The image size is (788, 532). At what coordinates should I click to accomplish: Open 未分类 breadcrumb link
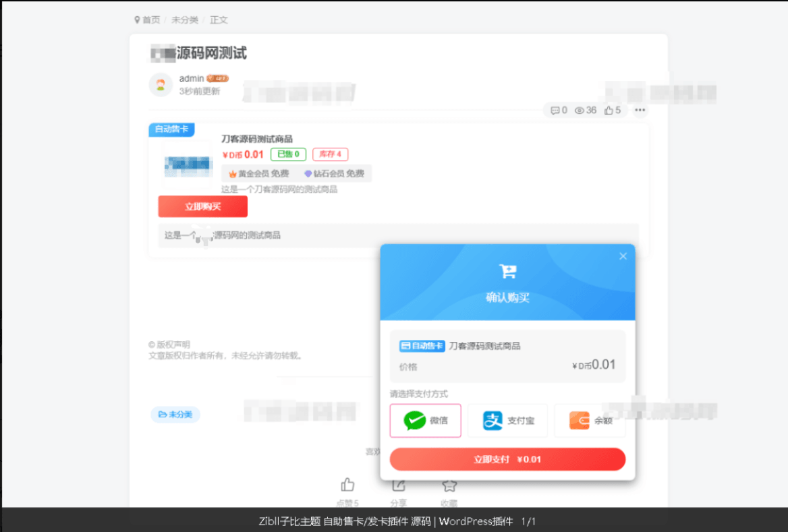point(184,20)
